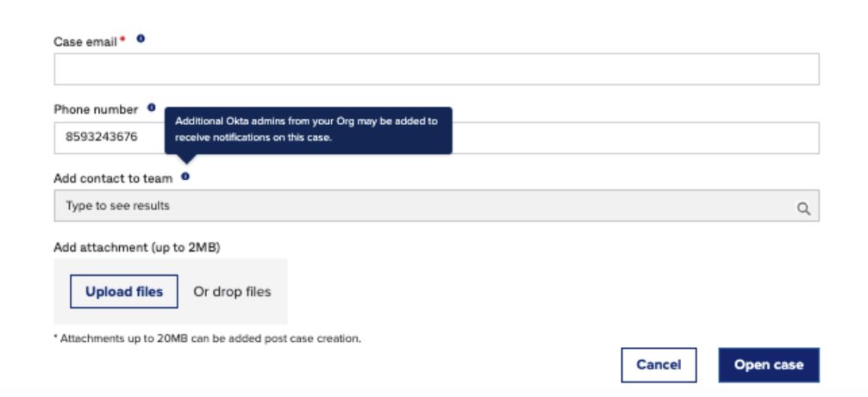Click the gray file drop zone's left edge
The image size is (868, 397).
click(x=59, y=292)
